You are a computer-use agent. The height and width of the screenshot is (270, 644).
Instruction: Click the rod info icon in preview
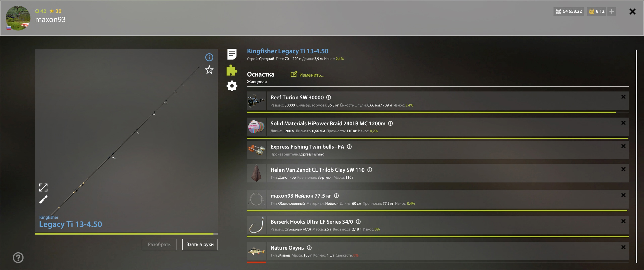tap(209, 57)
